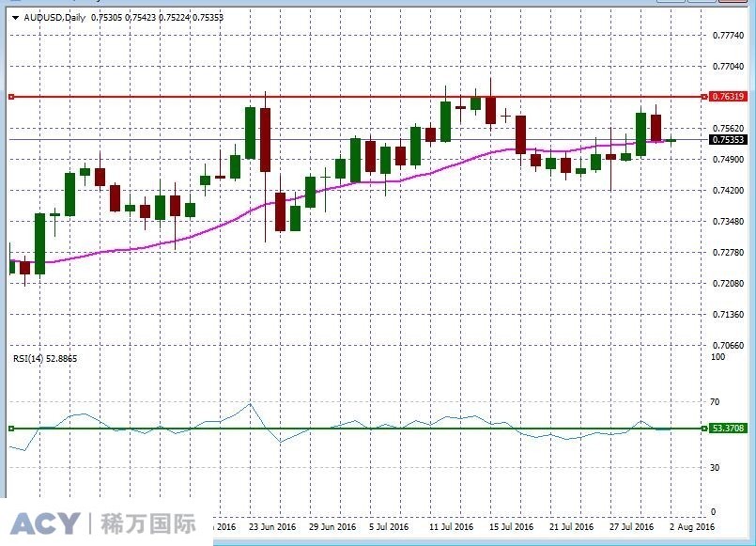This screenshot has width=756, height=546.
Task: Select the tall red candle above 23 Jun 2016
Action: pyautogui.click(x=265, y=140)
